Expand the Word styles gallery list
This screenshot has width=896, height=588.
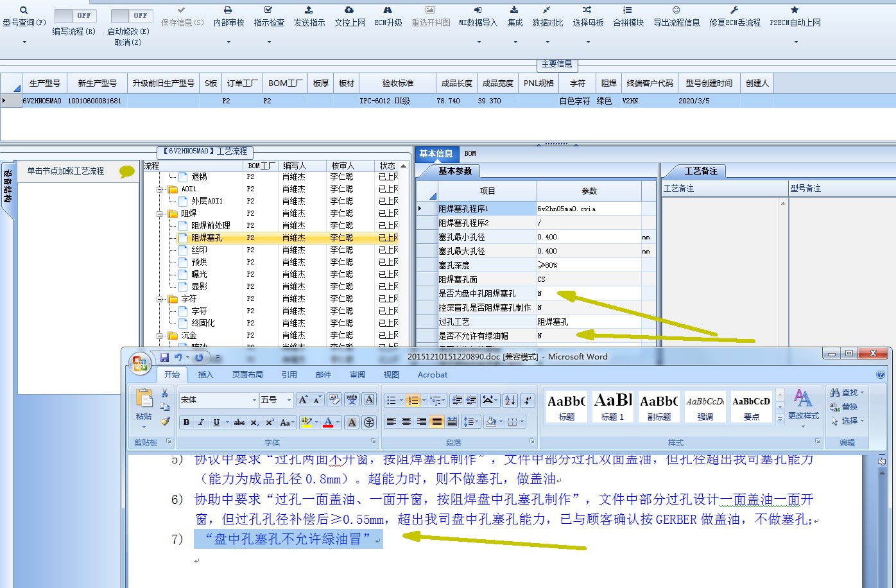tap(780, 419)
